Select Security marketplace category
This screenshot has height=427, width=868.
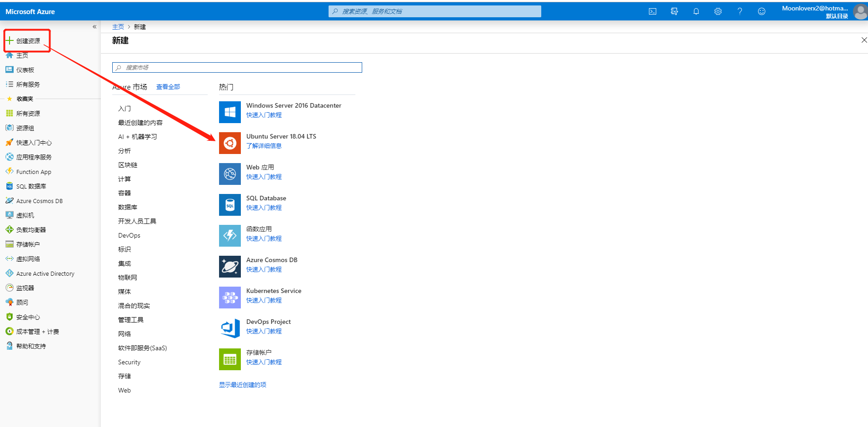point(129,362)
